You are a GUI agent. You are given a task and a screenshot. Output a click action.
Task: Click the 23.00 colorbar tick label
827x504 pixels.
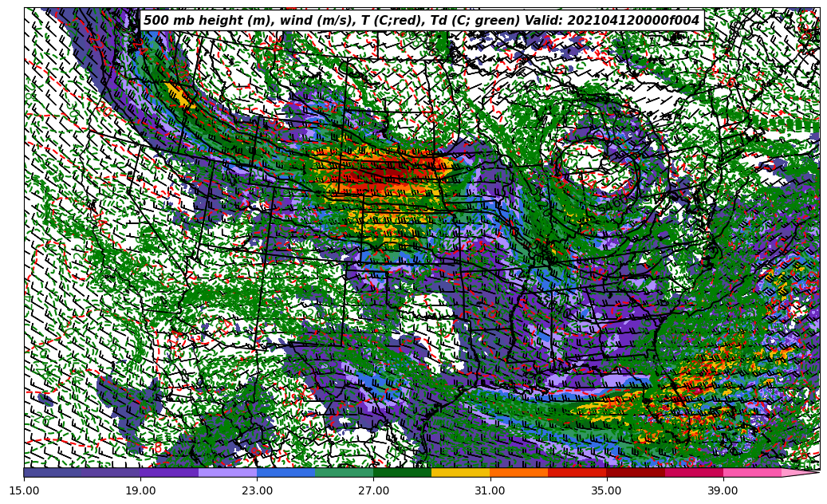coord(257,490)
